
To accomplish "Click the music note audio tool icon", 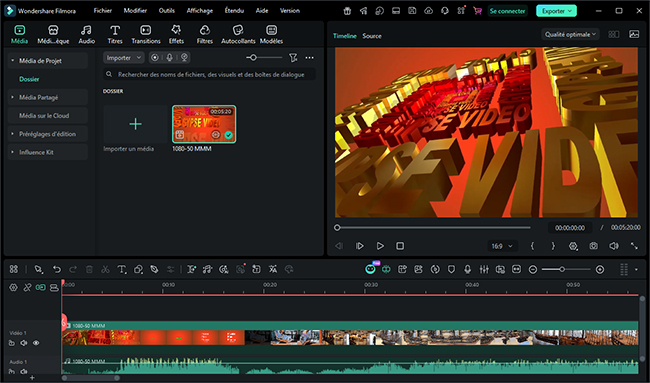I will point(207,269).
